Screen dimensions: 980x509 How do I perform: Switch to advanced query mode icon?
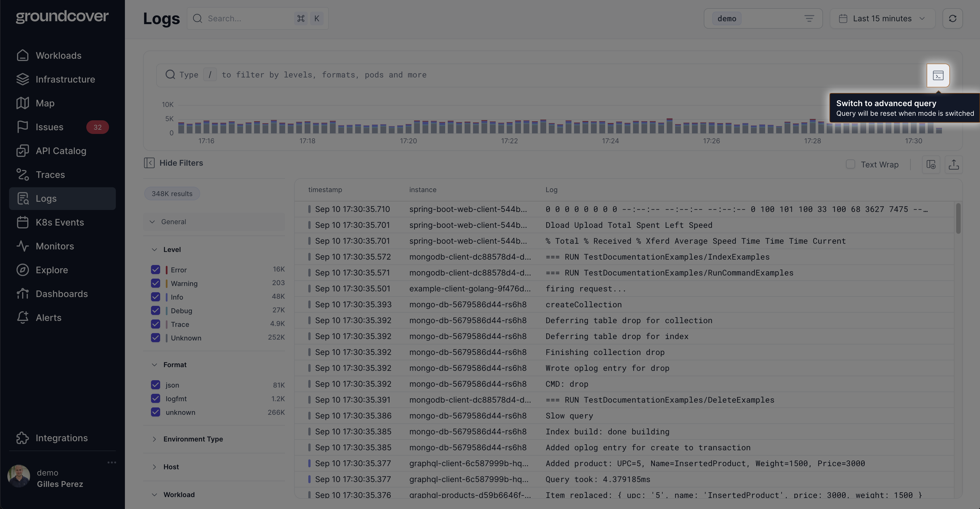click(x=938, y=75)
